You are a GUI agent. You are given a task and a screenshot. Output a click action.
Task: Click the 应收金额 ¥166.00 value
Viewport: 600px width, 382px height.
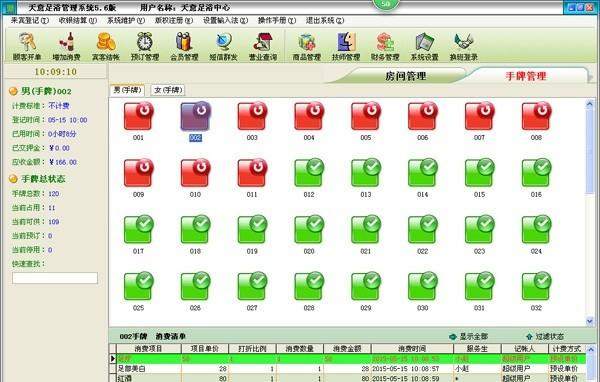tap(63, 162)
